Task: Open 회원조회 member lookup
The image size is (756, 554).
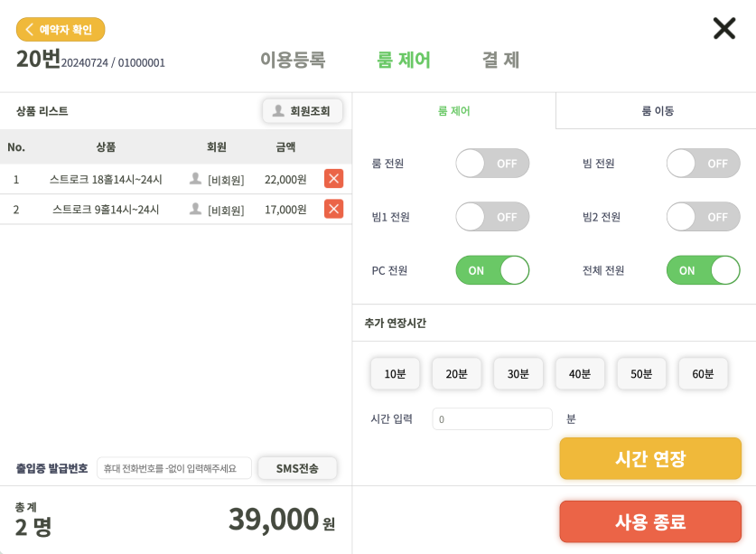Action: pos(303,111)
